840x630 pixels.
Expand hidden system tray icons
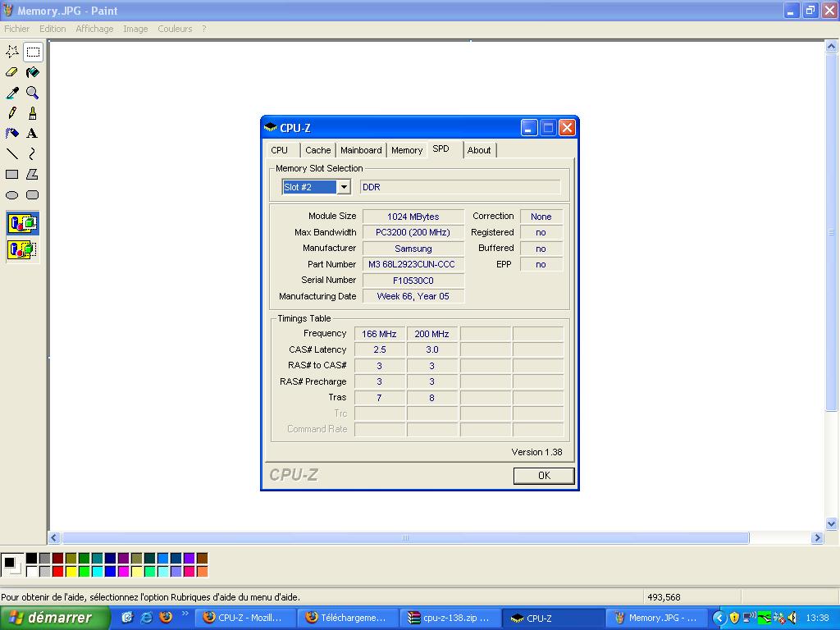pyautogui.click(x=719, y=618)
